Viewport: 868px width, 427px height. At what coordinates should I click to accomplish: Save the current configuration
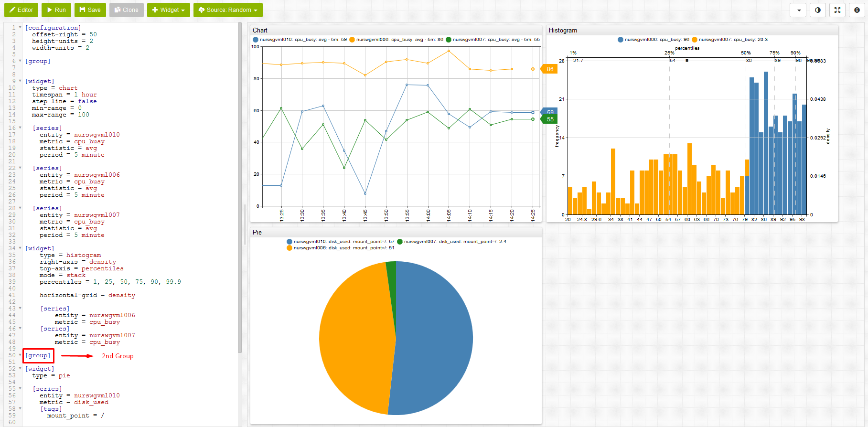tap(90, 10)
